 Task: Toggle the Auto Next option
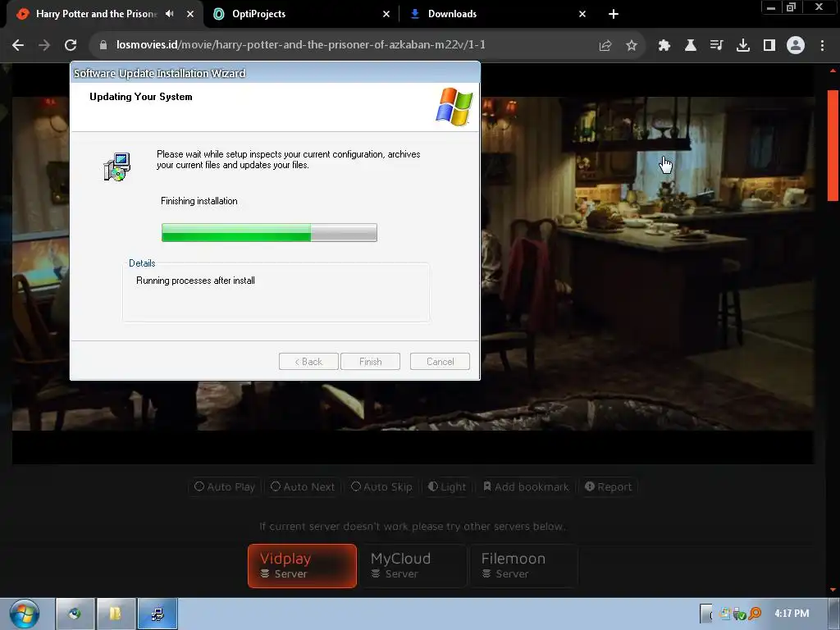[303, 487]
